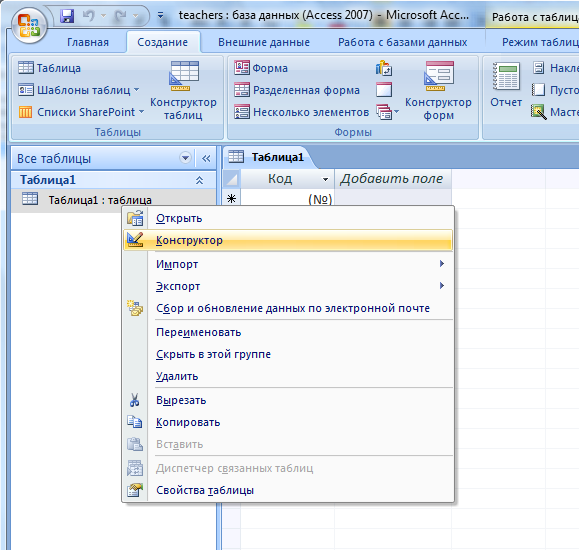Viewport: 579px width, 550px height.
Task: Expand the Импорт submenu
Action: [287, 264]
